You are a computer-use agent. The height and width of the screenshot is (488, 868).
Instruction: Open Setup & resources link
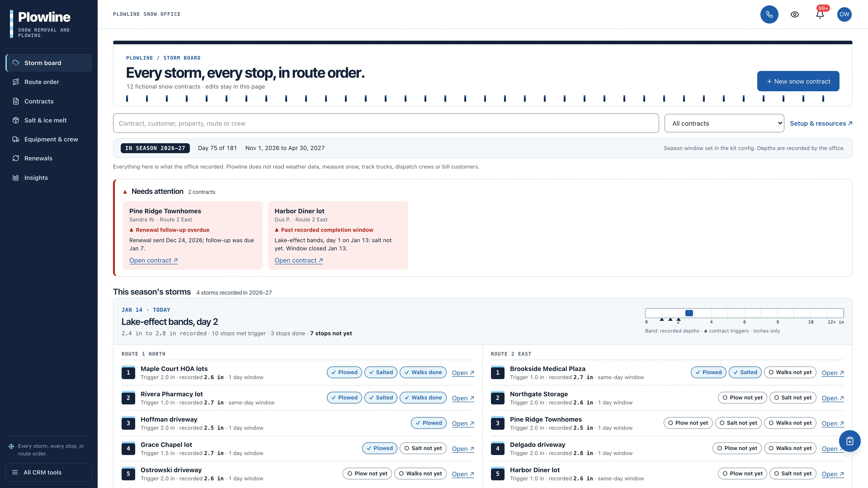click(x=821, y=123)
